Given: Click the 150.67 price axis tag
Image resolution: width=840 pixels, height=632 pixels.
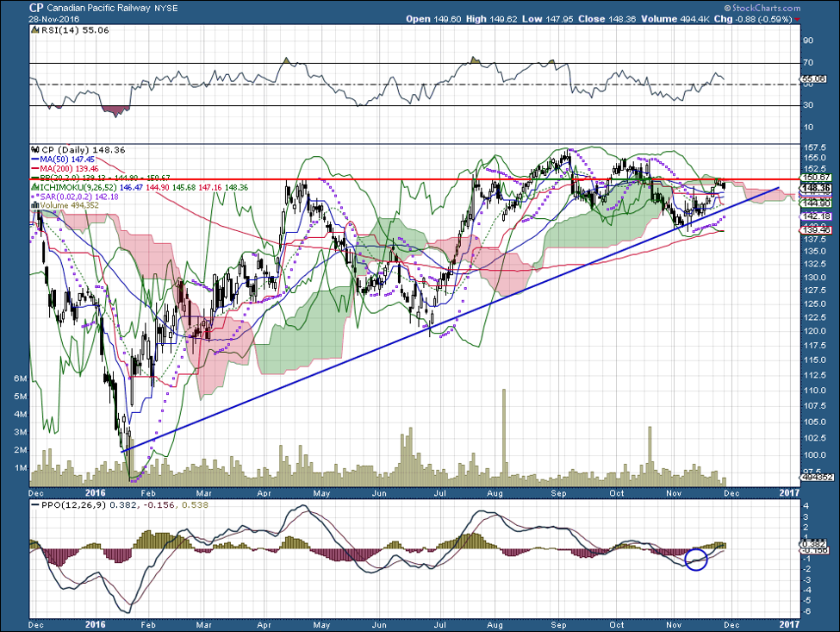Looking at the screenshot, I should (817, 178).
